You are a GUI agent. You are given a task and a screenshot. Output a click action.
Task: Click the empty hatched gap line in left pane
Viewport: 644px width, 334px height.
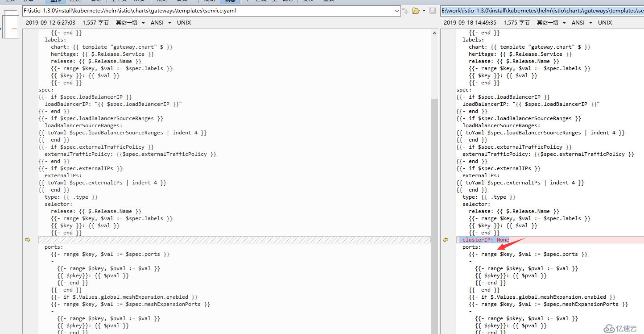point(235,240)
